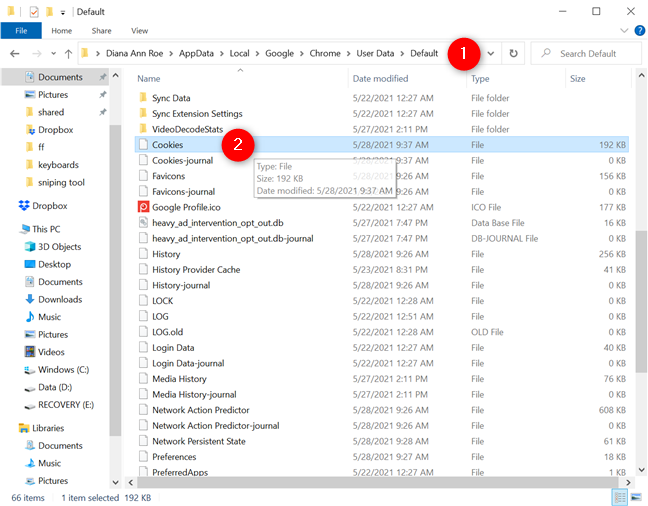Open the address bar history dropdown
This screenshot has width=648, height=506.
(x=490, y=53)
